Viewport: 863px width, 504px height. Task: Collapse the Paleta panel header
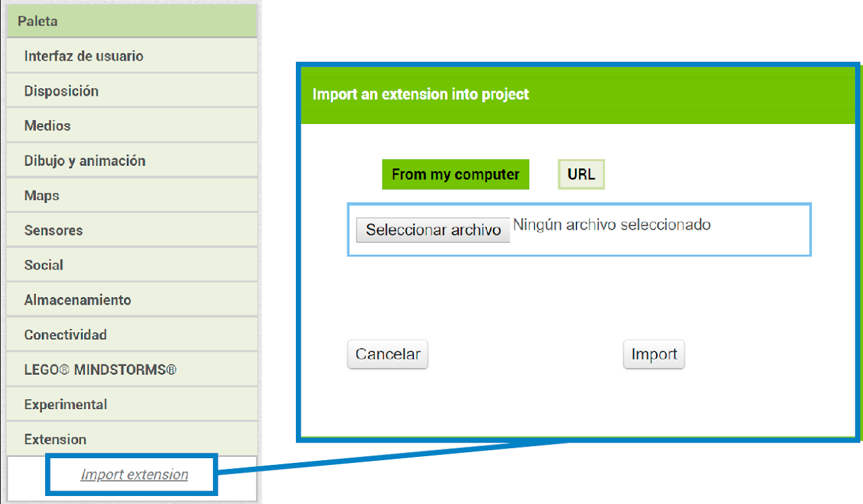click(x=131, y=21)
